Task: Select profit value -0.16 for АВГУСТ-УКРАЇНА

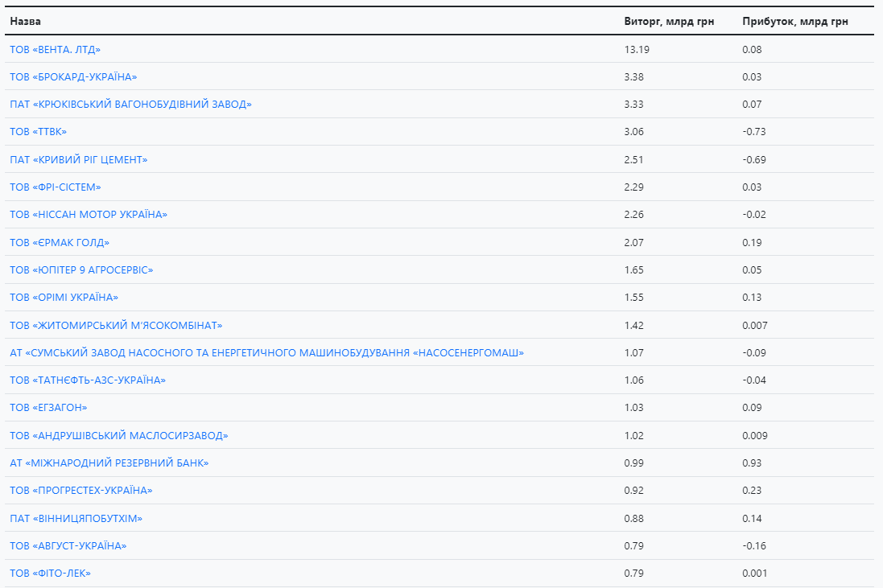Action: pyautogui.click(x=754, y=546)
